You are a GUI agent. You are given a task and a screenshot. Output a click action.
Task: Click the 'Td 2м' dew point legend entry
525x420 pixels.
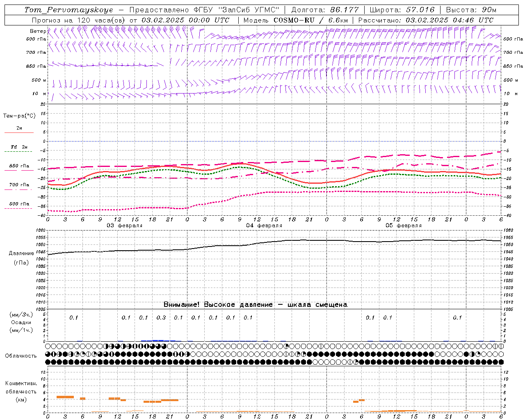(x=19, y=147)
